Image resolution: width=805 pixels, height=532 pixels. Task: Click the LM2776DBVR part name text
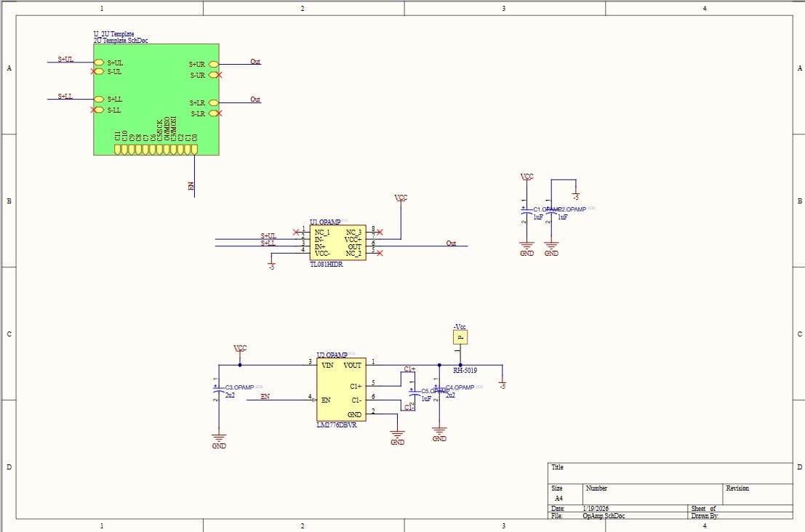[337, 424]
